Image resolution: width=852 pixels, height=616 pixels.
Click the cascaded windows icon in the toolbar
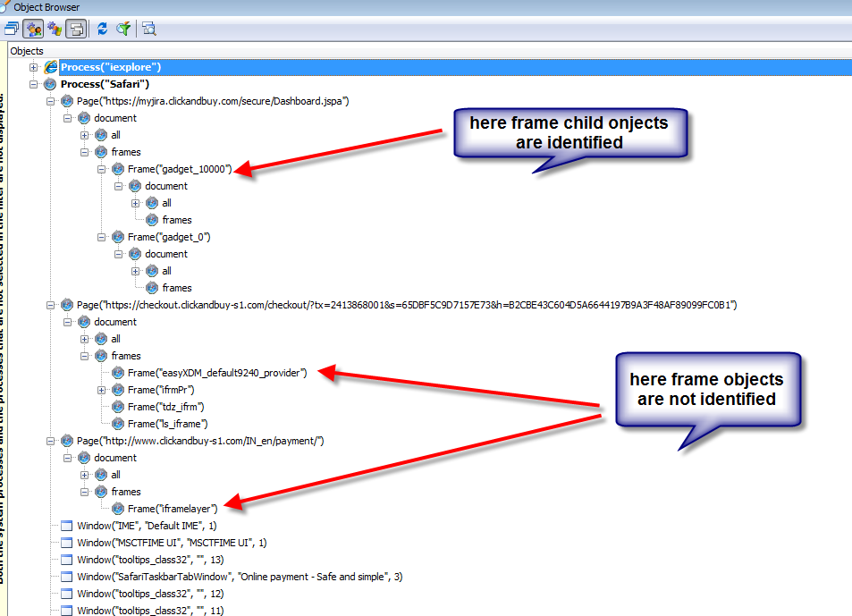click(x=12, y=29)
